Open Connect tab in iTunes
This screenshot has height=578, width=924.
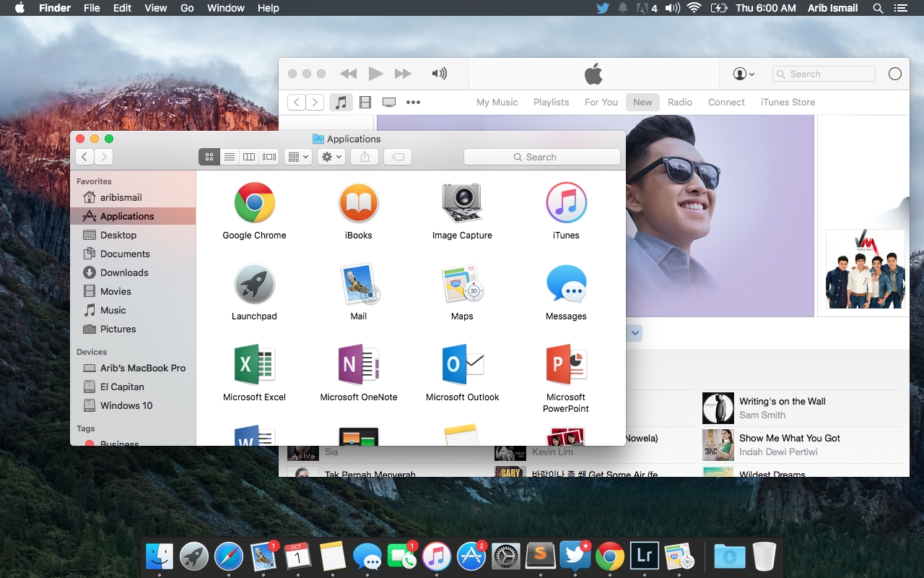coord(726,102)
